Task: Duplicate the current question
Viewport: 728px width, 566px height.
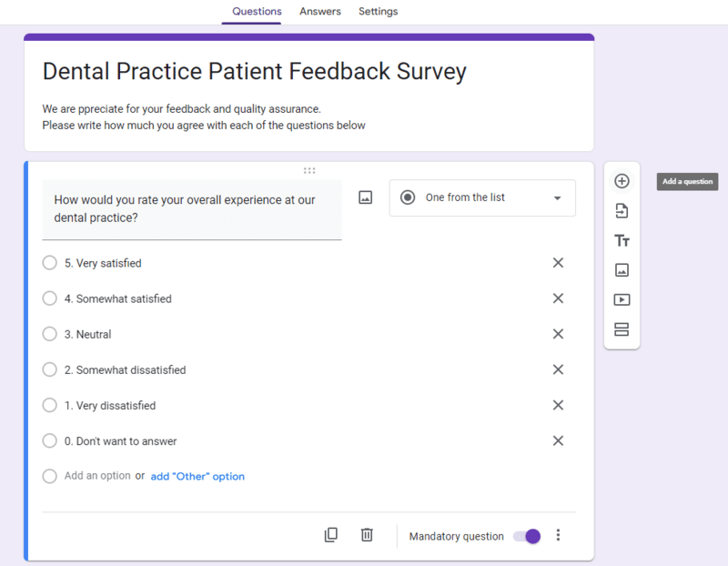Action: [x=331, y=535]
